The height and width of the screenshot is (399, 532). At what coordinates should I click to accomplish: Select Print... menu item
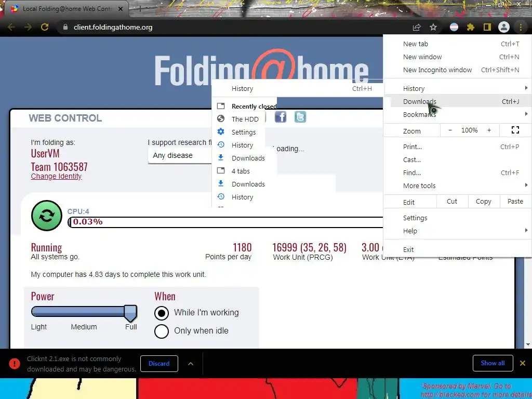click(x=458, y=147)
